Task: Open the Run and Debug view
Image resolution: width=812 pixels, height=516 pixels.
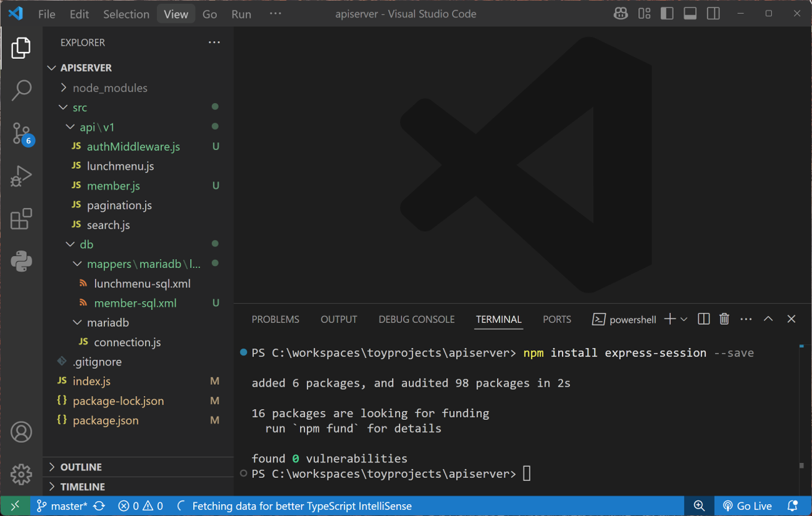Action: coord(21,176)
